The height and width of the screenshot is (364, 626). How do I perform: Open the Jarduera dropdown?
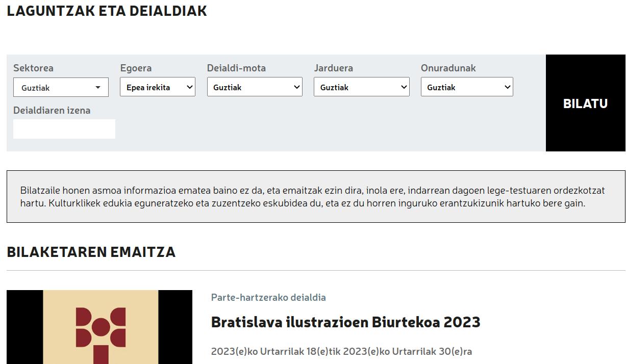click(x=362, y=87)
